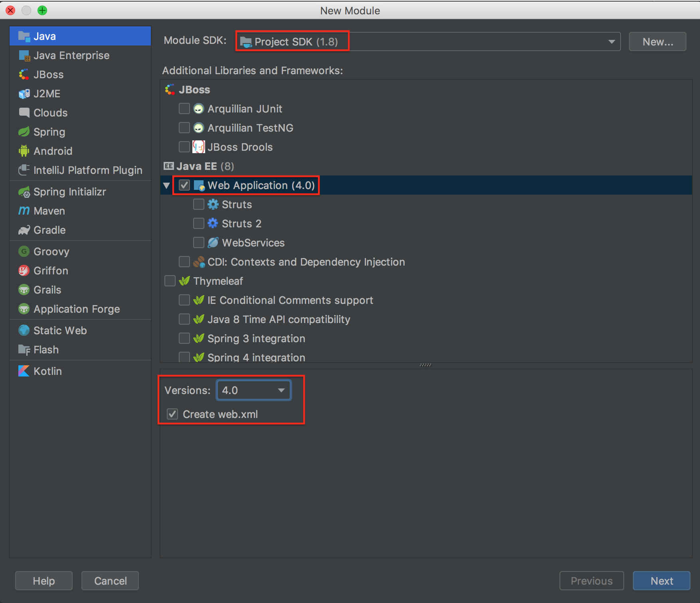Switch to Spring Initializr module type

point(70,191)
